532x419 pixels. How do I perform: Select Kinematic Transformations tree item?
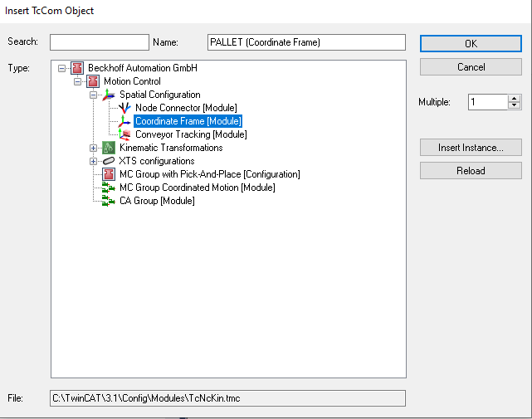171,148
